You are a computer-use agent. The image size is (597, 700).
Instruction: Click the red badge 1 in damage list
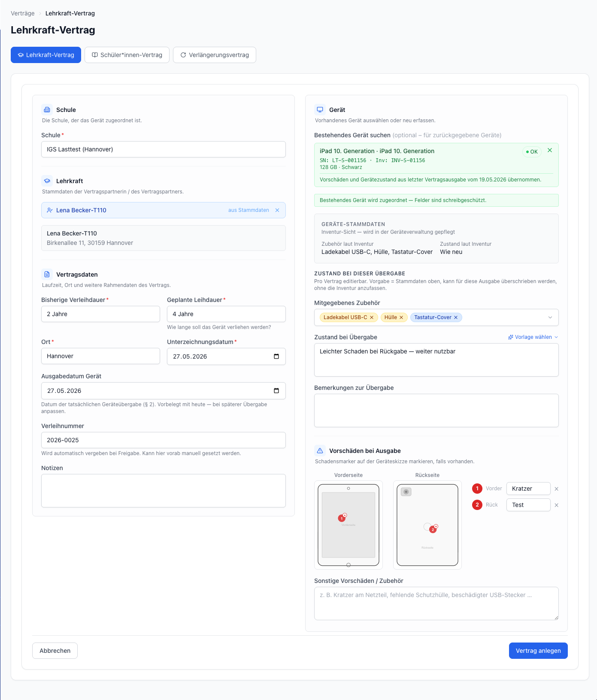tap(477, 489)
